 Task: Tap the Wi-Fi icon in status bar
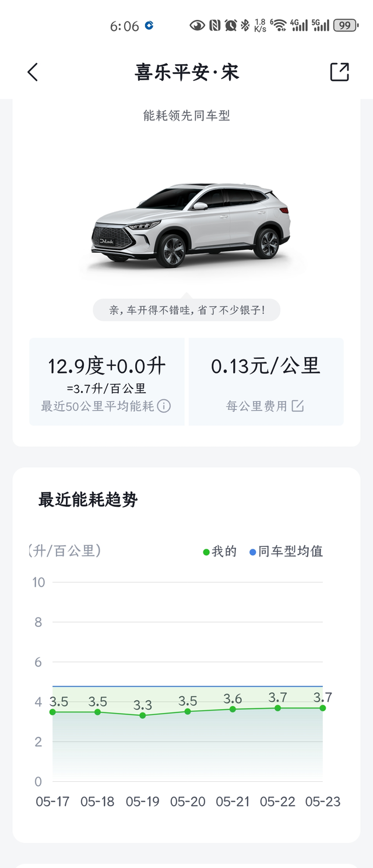coord(279,25)
